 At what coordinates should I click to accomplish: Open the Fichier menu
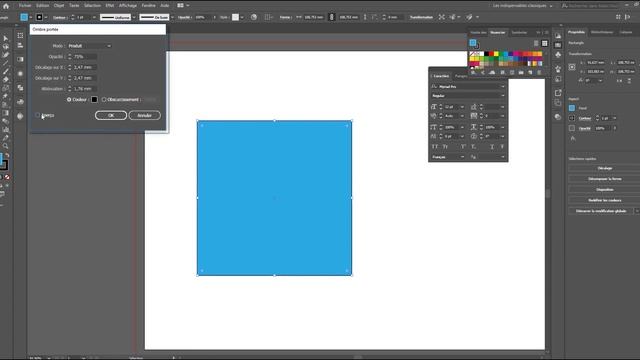pos(25,6)
